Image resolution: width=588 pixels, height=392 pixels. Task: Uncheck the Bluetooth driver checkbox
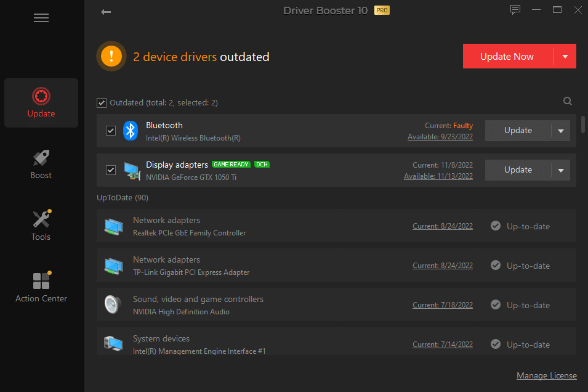[x=111, y=131]
